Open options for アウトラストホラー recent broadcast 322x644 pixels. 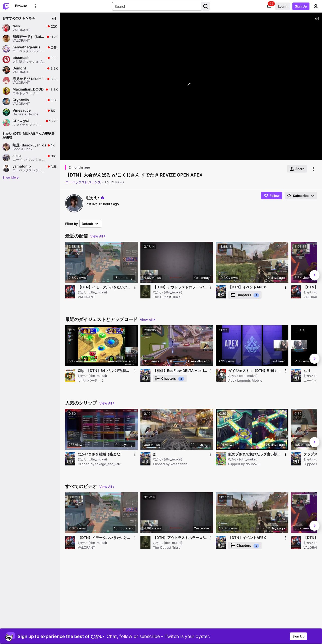tap(210, 287)
